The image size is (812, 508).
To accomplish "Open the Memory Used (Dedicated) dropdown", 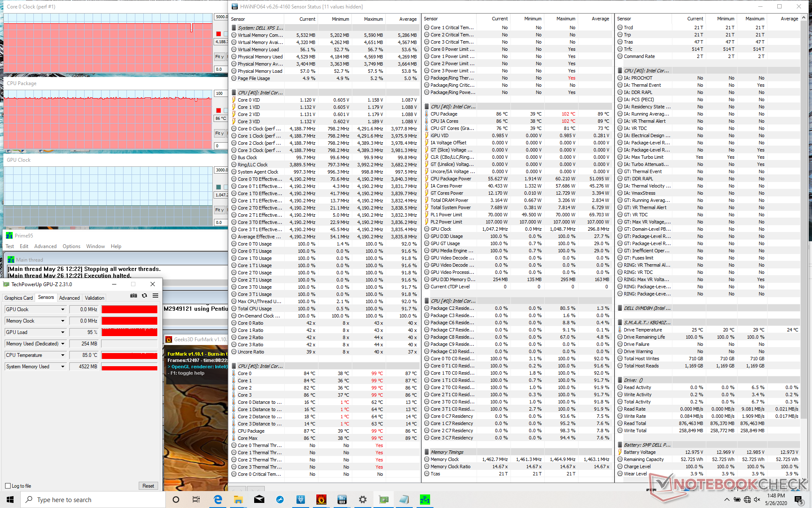I will click(x=63, y=344).
